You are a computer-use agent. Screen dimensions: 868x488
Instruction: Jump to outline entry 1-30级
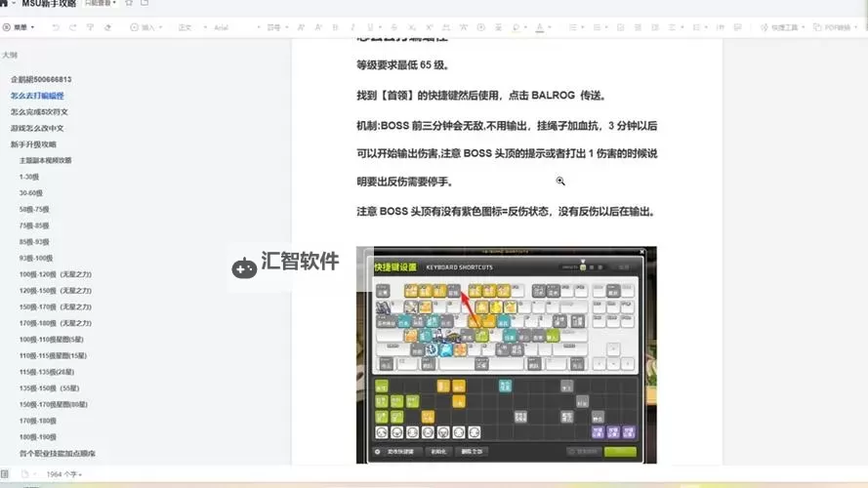coord(29,177)
